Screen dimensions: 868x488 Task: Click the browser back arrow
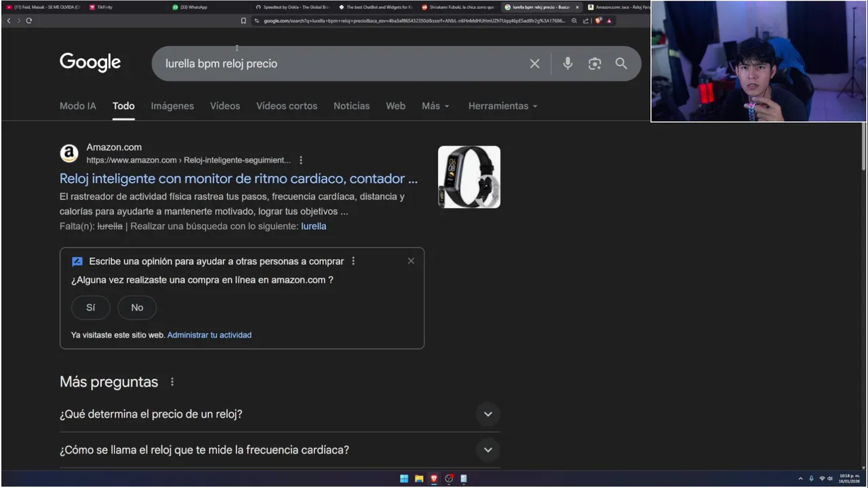click(9, 21)
